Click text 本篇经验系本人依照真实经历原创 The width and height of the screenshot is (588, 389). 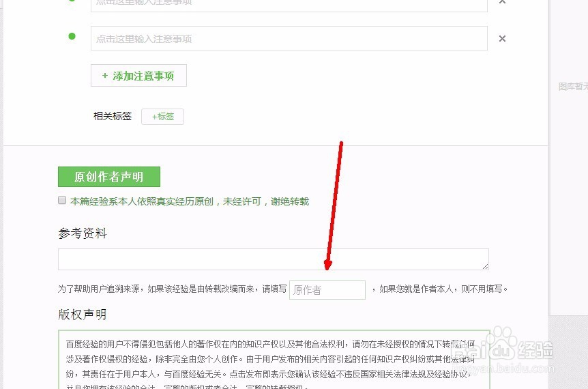point(142,201)
